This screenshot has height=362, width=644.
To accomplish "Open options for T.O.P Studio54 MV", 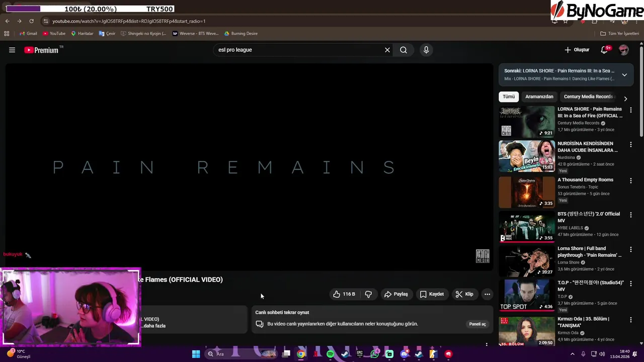I will [630, 284].
